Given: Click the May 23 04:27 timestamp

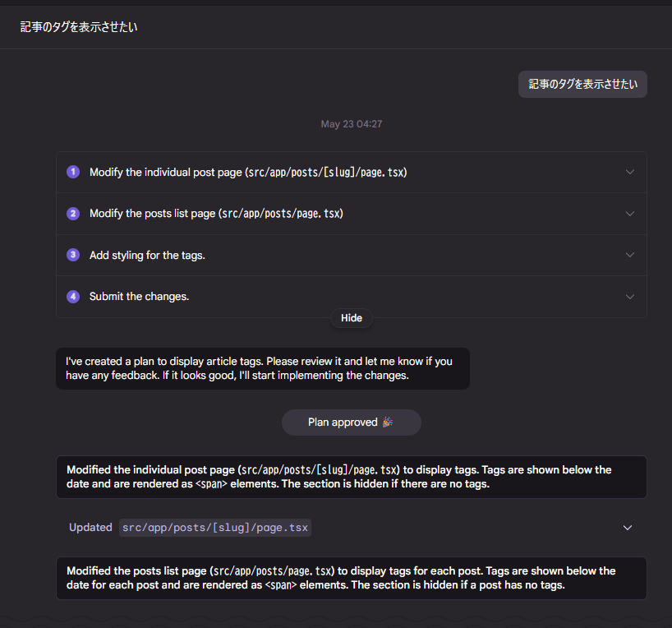Looking at the screenshot, I should (352, 124).
